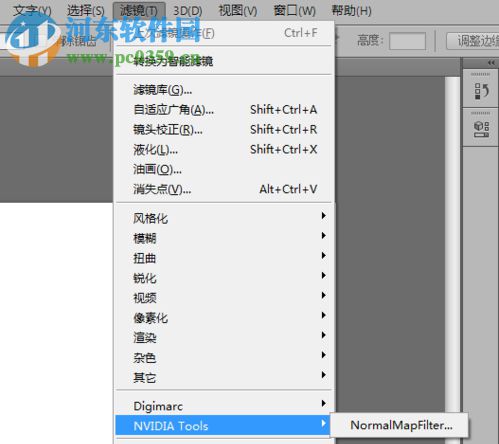499x444 pixels.
Task: Expand the 扭曲 distort submenu
Action: tap(223, 258)
